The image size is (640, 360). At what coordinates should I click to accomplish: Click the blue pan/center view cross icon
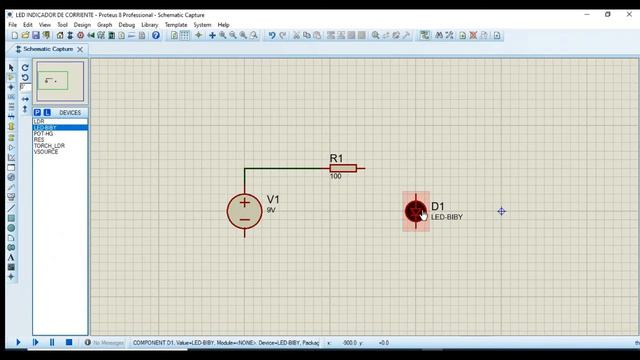[212, 36]
